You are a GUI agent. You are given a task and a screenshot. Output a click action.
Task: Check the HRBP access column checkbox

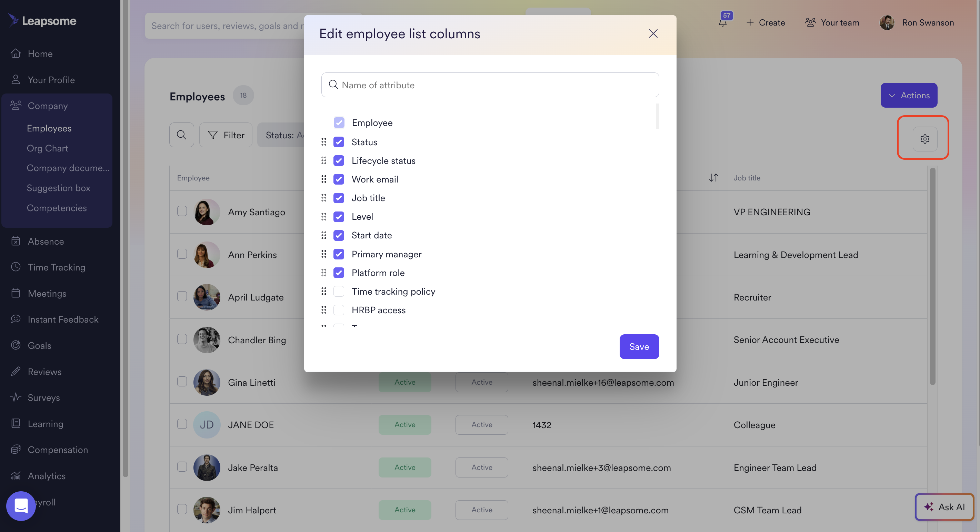(x=339, y=310)
